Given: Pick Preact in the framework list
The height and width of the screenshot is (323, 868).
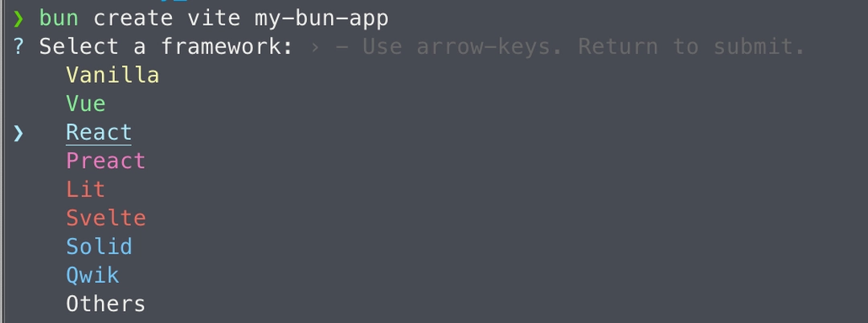Looking at the screenshot, I should (105, 161).
